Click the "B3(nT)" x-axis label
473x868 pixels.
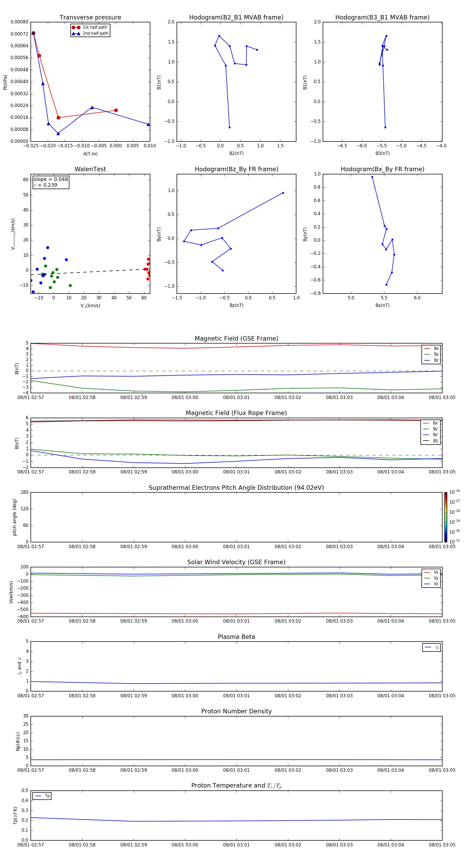[x=382, y=154]
